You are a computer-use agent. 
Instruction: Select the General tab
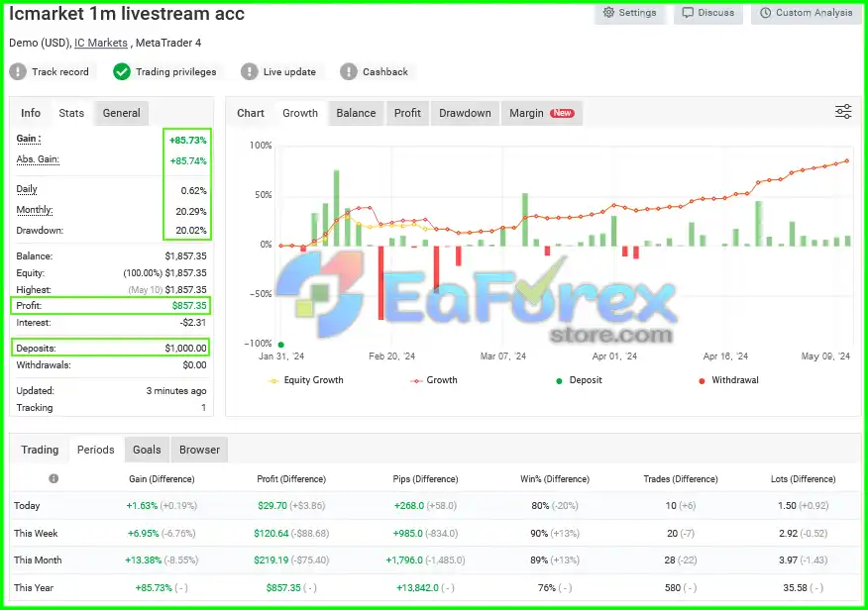click(x=121, y=113)
